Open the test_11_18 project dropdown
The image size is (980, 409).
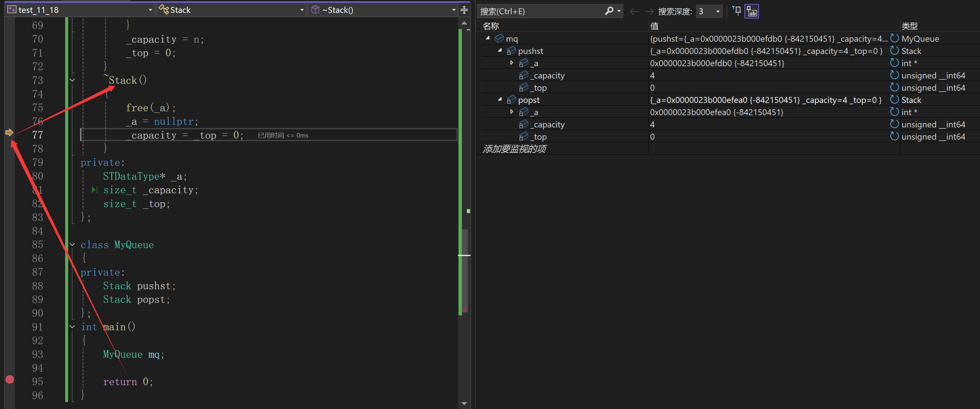[x=150, y=10]
